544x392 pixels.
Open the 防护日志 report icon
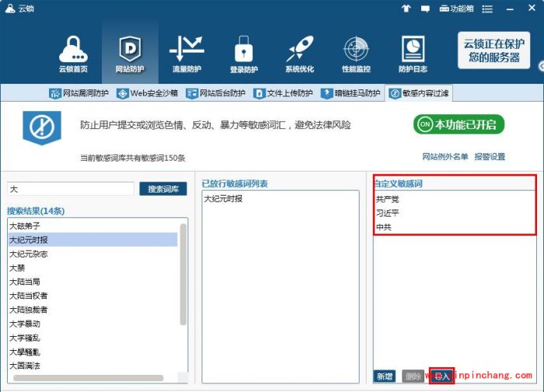click(x=413, y=54)
